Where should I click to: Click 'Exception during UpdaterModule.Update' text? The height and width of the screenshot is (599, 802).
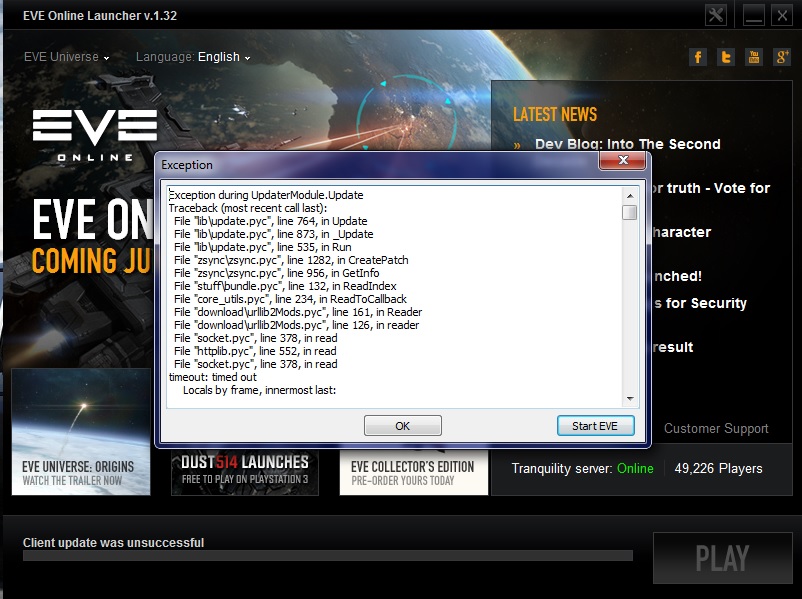click(266, 195)
